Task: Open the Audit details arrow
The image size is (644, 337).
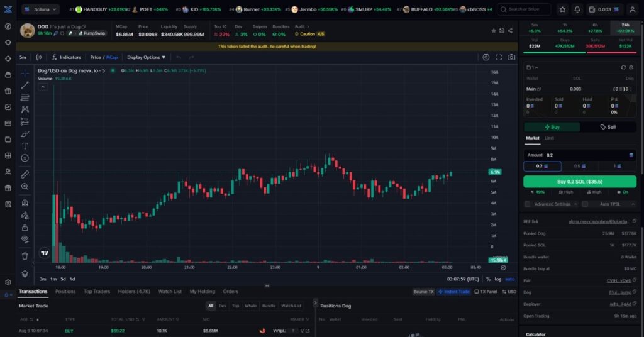Action: tap(308, 26)
